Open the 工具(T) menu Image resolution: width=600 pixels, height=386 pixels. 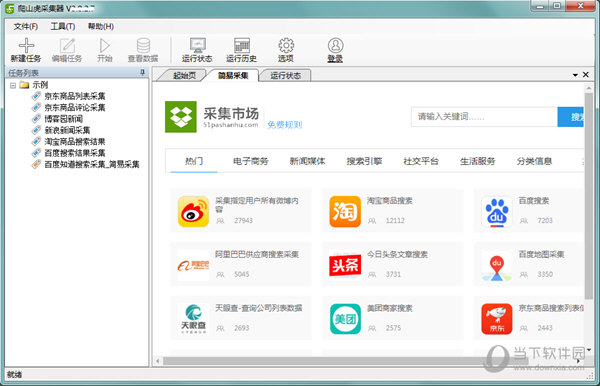point(63,26)
